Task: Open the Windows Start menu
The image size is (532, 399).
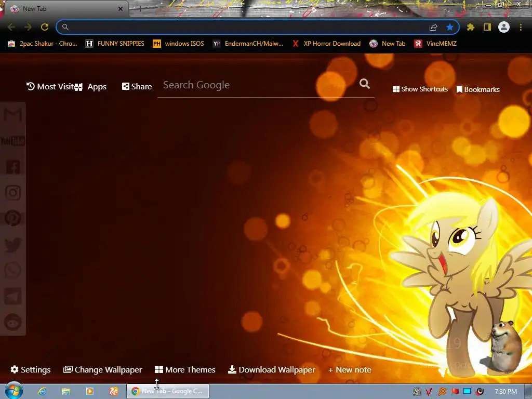Action: tap(14, 391)
